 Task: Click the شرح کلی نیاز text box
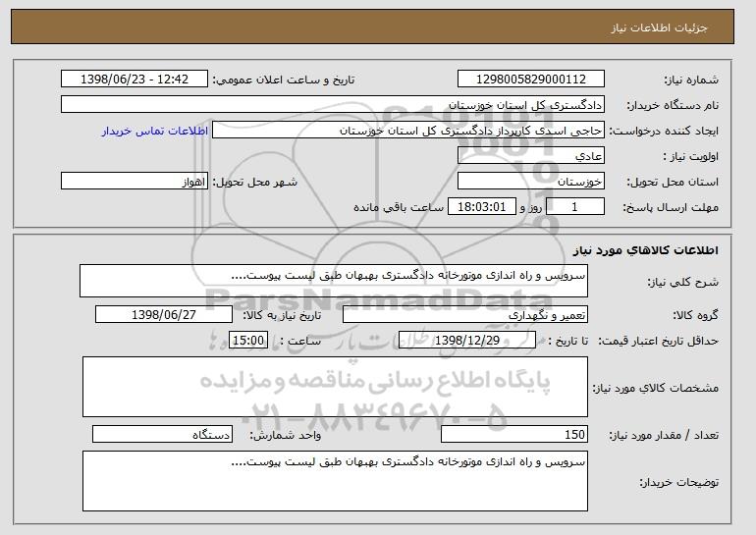(334, 281)
